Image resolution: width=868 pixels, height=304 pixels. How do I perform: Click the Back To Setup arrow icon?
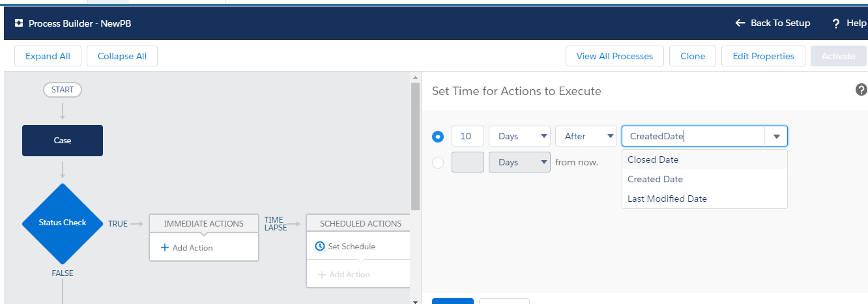[740, 23]
